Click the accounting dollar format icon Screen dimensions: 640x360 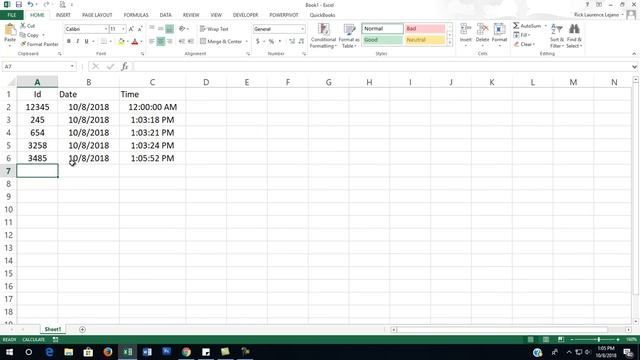coord(258,41)
